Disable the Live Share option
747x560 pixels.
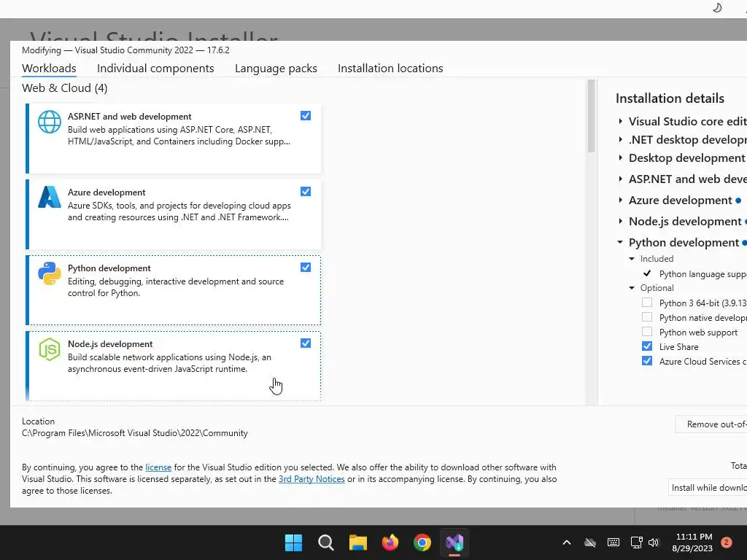click(x=647, y=346)
